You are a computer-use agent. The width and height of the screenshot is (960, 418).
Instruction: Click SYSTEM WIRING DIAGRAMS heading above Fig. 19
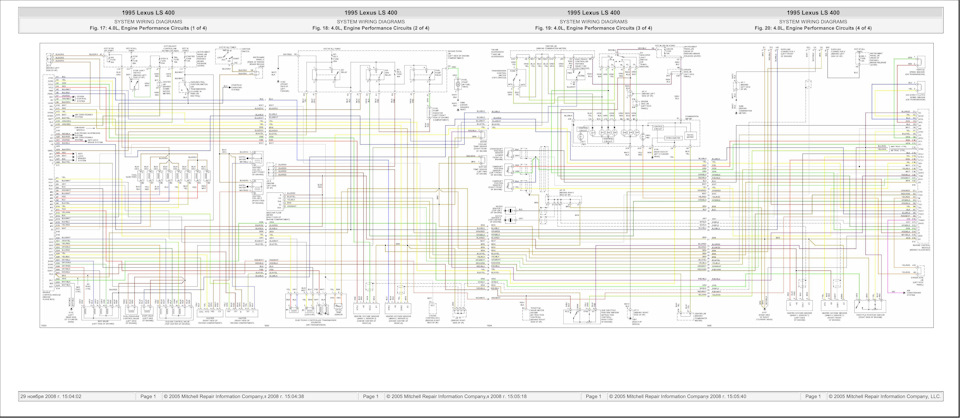[x=593, y=21]
